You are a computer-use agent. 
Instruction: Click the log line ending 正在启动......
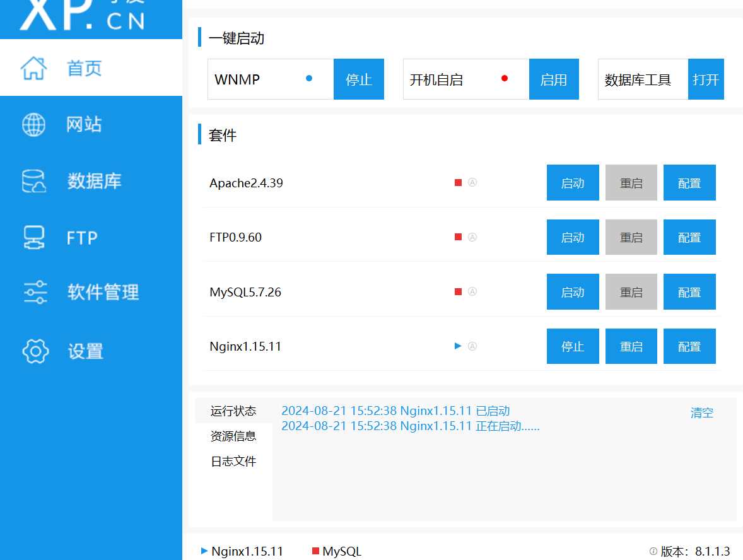(411, 426)
